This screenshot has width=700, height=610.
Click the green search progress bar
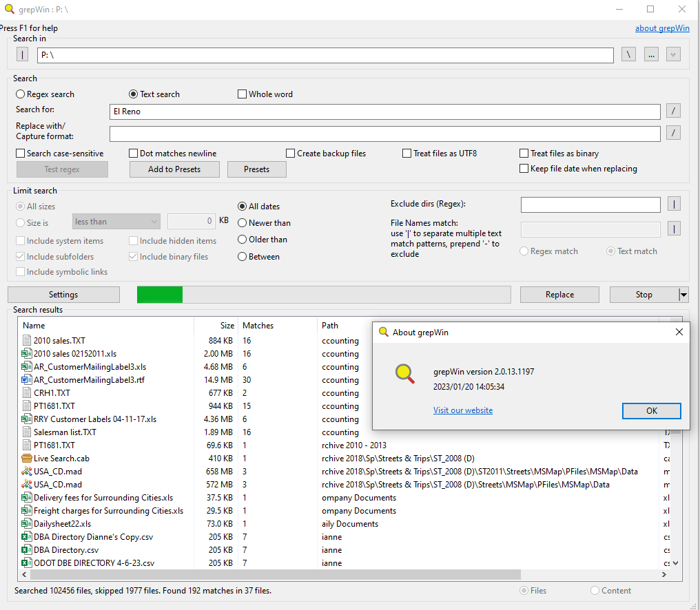pos(159,294)
